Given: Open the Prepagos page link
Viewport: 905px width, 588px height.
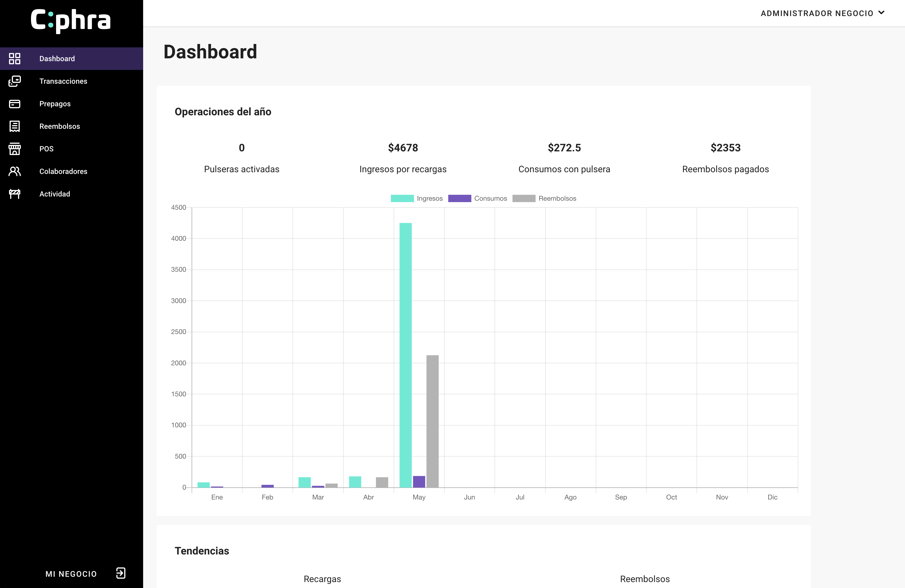Looking at the screenshot, I should (55, 104).
